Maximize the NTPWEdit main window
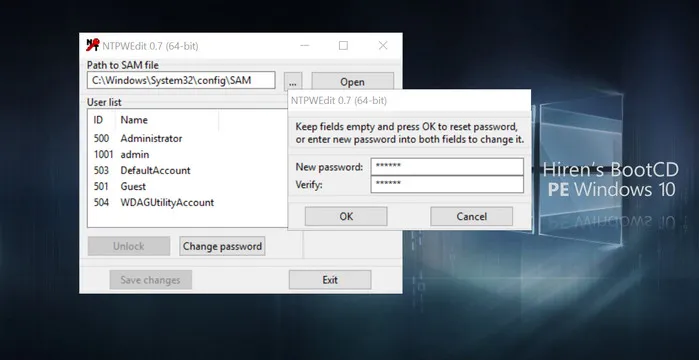This screenshot has width=699, height=360. [x=343, y=45]
